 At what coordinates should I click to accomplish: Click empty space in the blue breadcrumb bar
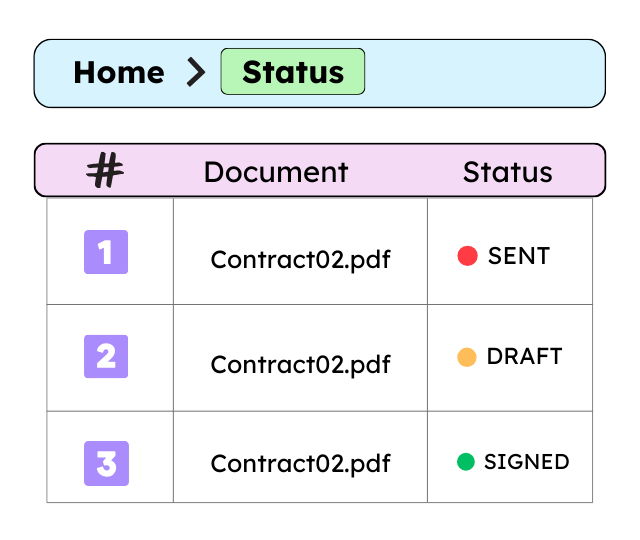click(x=480, y=72)
